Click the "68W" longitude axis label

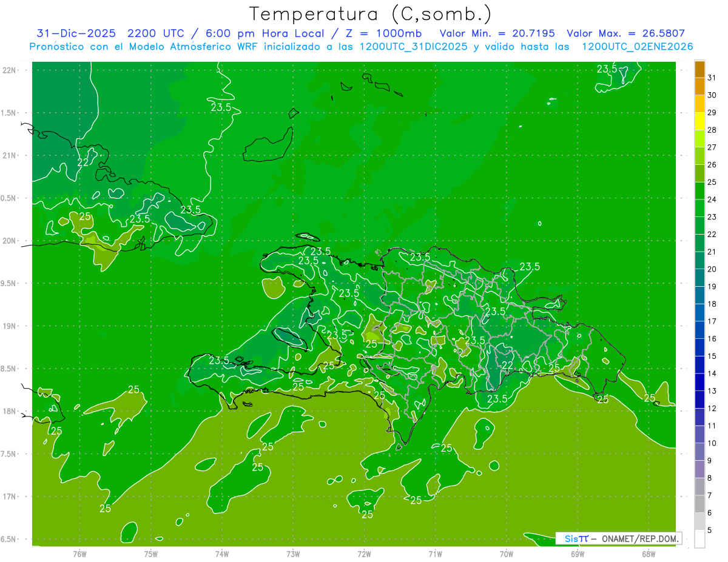coord(648,554)
